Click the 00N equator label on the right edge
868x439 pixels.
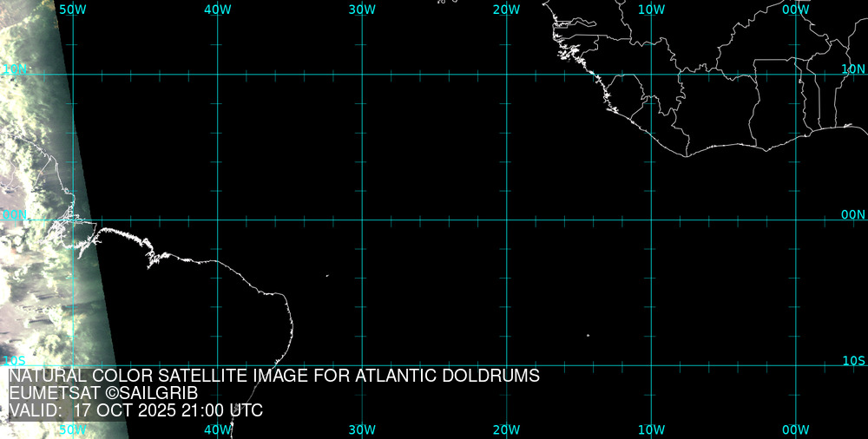pos(853,214)
